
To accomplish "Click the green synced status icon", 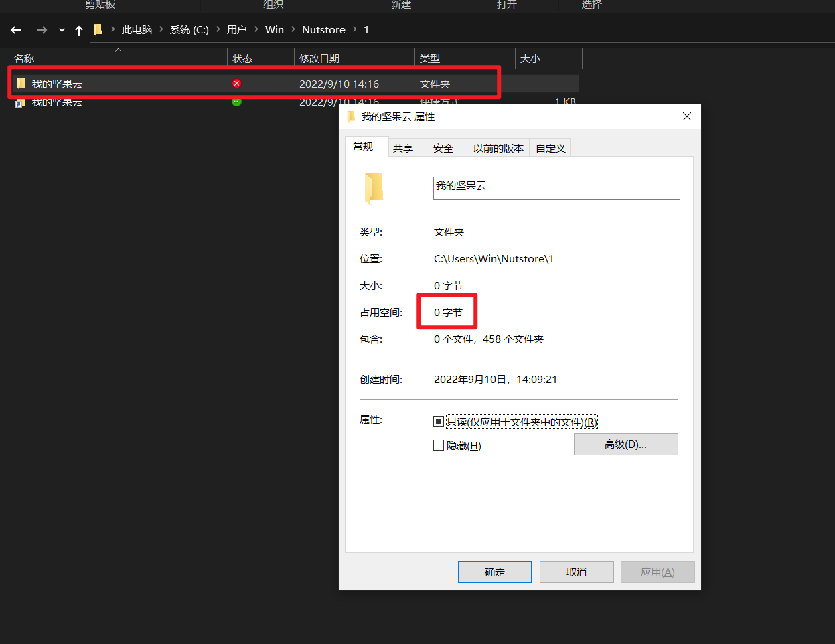I will (x=236, y=102).
